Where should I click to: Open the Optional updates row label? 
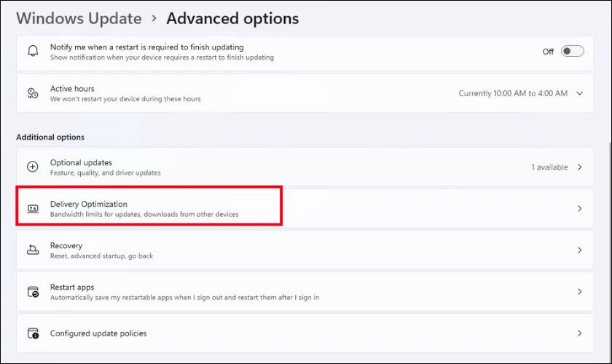(81, 162)
